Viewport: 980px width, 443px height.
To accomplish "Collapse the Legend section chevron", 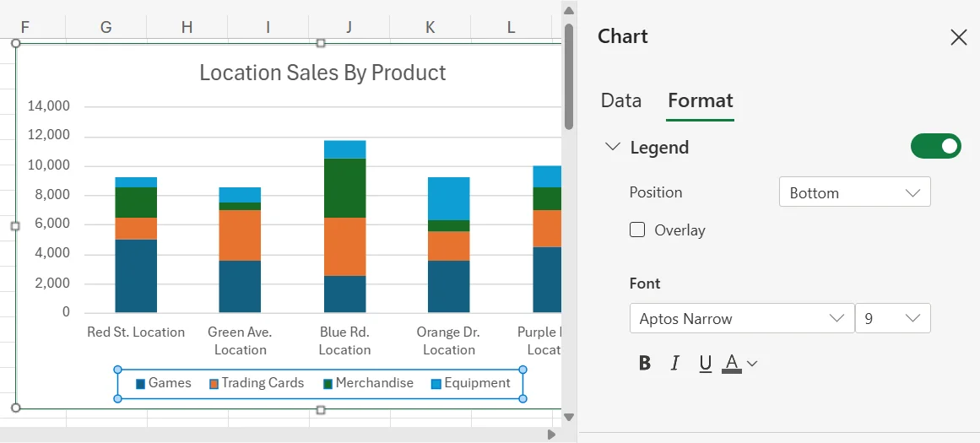I will pyautogui.click(x=613, y=147).
